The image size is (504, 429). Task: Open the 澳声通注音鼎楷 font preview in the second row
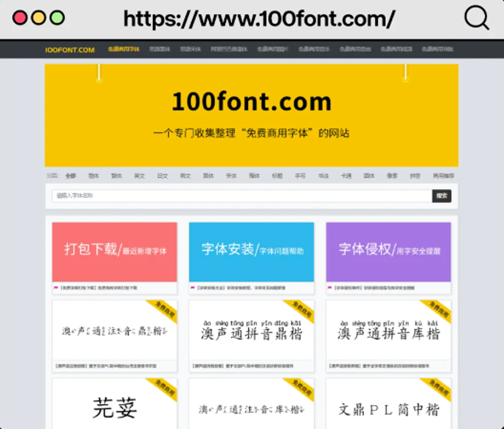tap(114, 330)
